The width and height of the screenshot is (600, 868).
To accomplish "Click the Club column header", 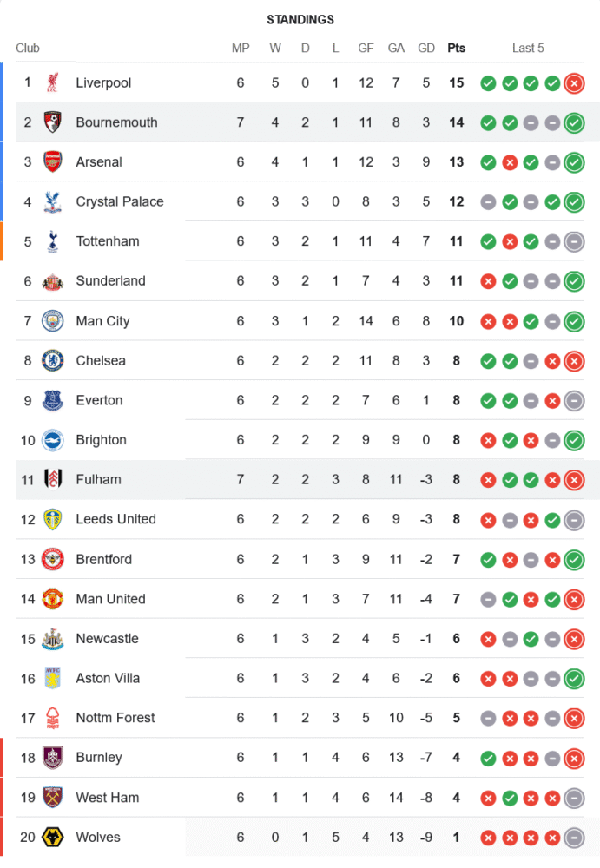I will pyautogui.click(x=28, y=49).
